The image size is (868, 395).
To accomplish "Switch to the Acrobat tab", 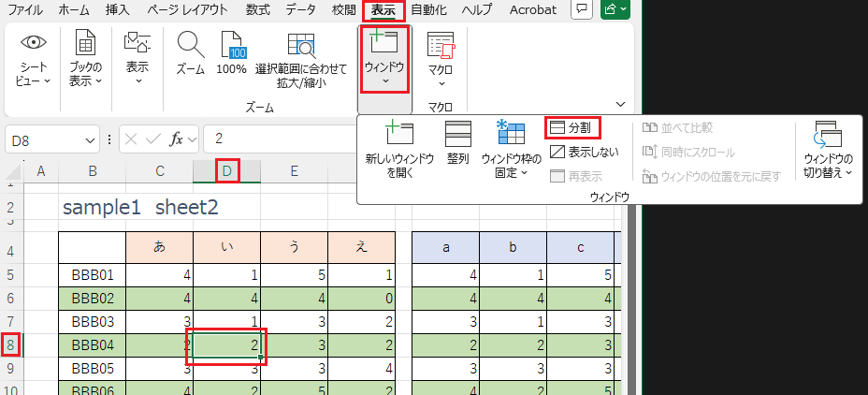I will 533,9.
